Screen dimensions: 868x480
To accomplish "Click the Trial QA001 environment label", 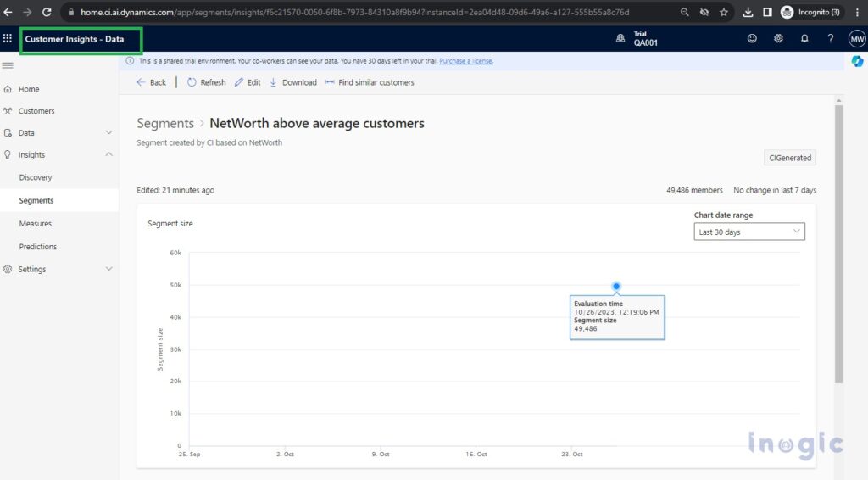I will (645, 39).
